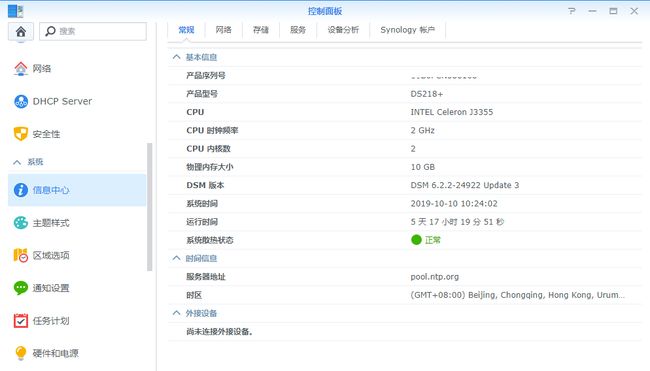Image resolution: width=650 pixels, height=371 pixels.
Task: Open the 通知设置 notification icon
Action: [x=21, y=288]
